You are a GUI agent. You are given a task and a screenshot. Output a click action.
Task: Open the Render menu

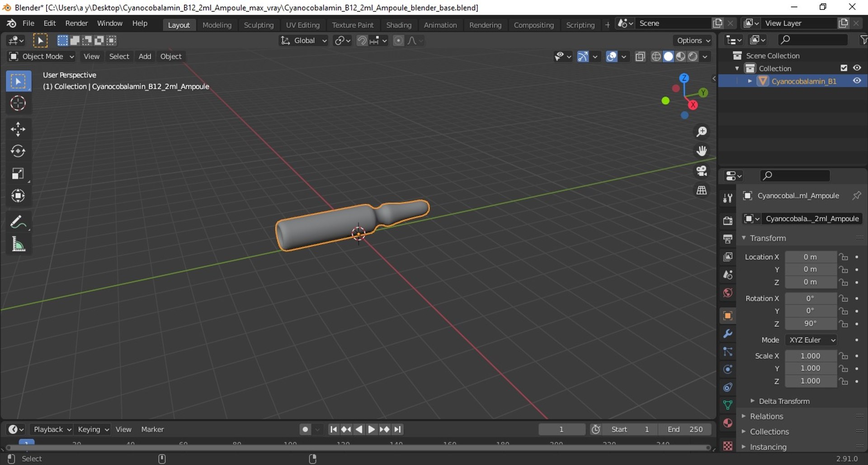[76, 24]
